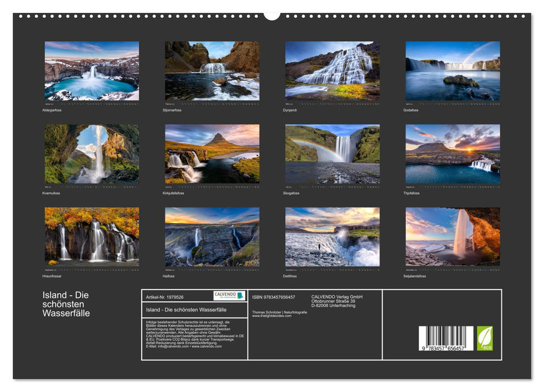Click the title Island - Die schönsten Wasserfälle
Viewport: 544px width, 392px height.
click(x=66, y=304)
